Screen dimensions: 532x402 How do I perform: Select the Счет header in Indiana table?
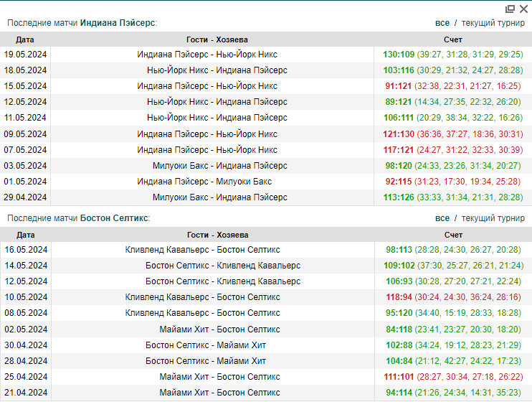453,39
